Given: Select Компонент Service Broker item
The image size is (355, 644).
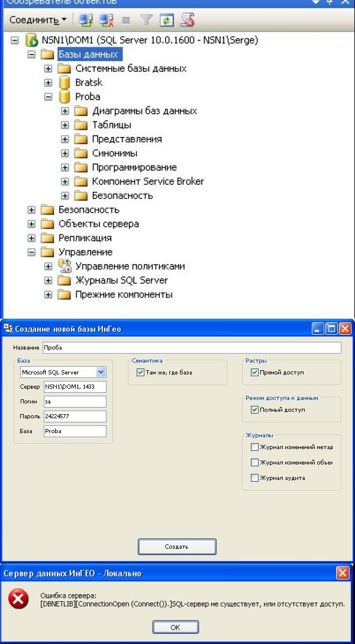Looking at the screenshot, I should [148, 181].
